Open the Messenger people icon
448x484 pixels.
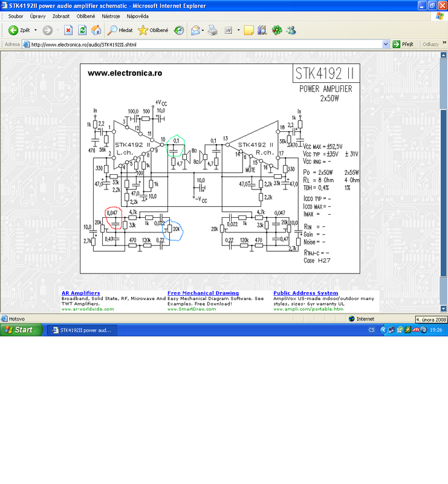pos(291,30)
